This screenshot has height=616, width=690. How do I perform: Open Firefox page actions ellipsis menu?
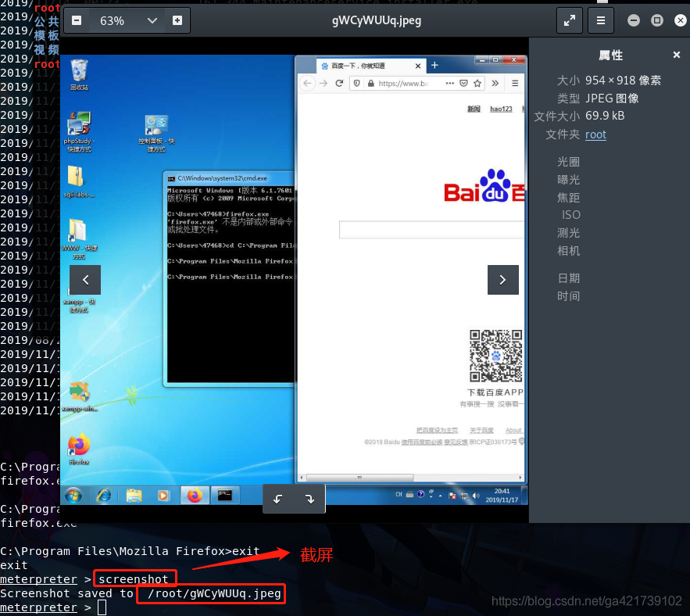[x=449, y=83]
